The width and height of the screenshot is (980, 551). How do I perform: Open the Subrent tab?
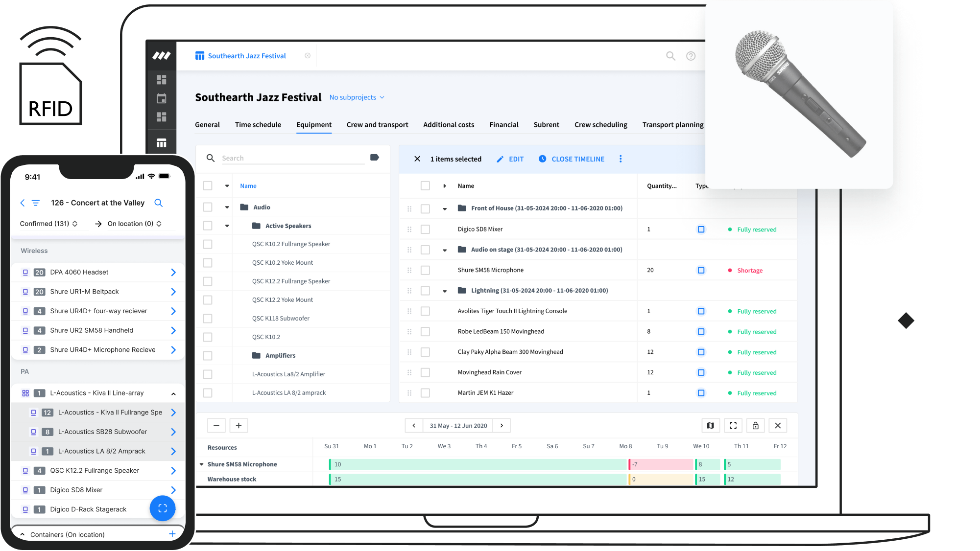546,125
